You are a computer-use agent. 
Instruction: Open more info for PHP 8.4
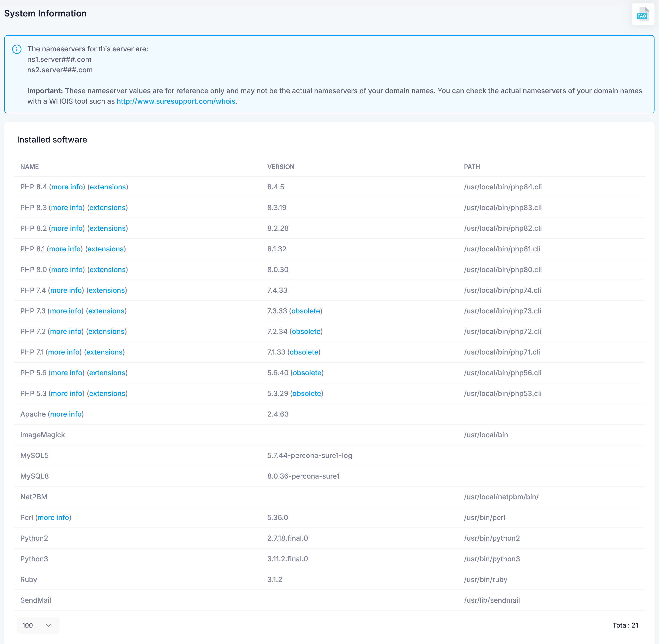click(67, 187)
